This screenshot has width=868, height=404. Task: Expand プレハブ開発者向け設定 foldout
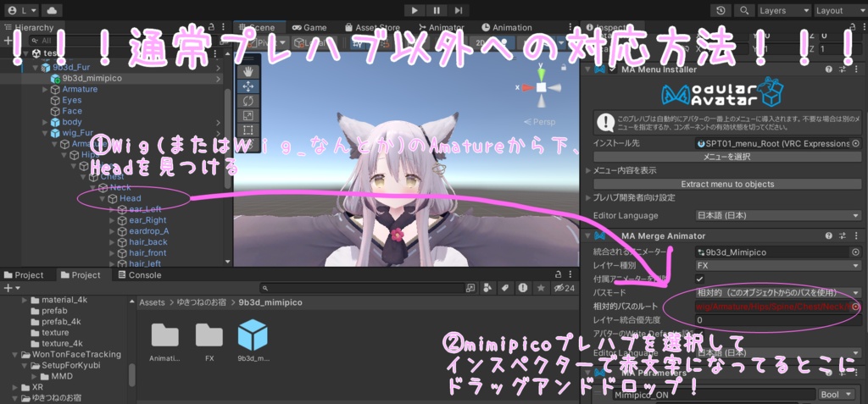pyautogui.click(x=588, y=197)
